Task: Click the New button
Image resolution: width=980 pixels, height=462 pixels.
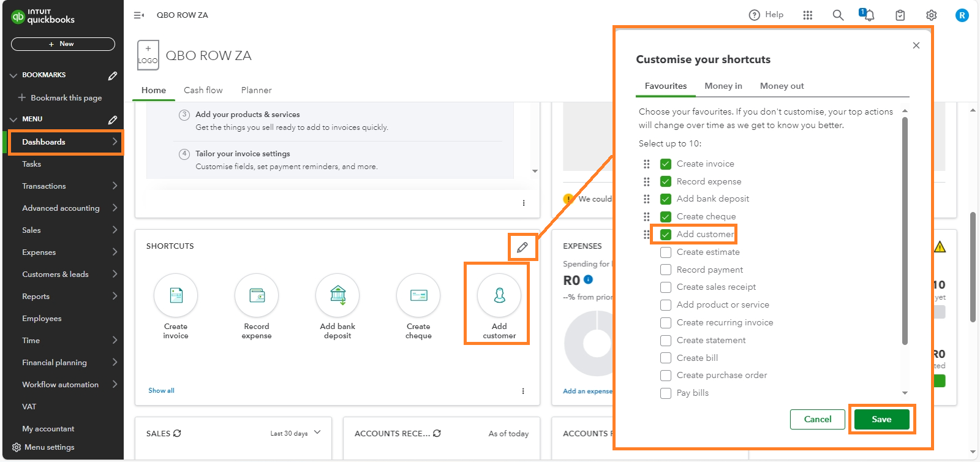Action: 63,44
